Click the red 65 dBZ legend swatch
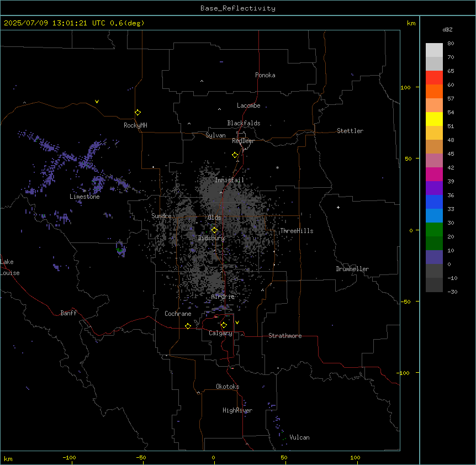Viewport: 476px width, 465px height. (x=434, y=77)
